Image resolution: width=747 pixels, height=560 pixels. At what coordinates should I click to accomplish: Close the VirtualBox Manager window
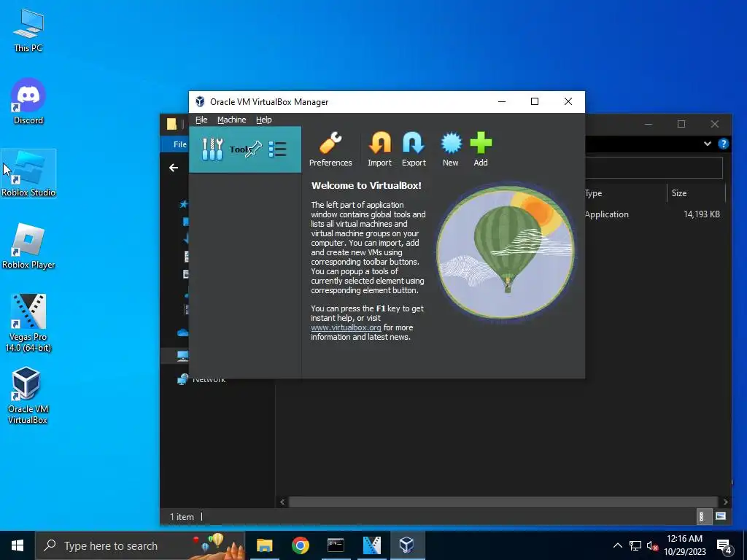[568, 101]
